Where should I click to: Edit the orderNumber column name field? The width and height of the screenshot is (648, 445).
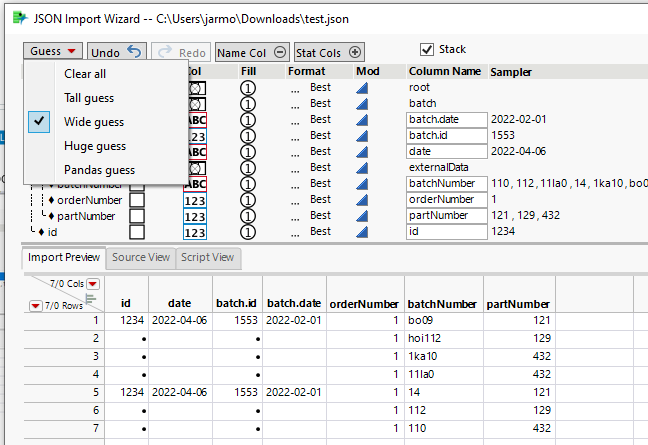[446, 200]
